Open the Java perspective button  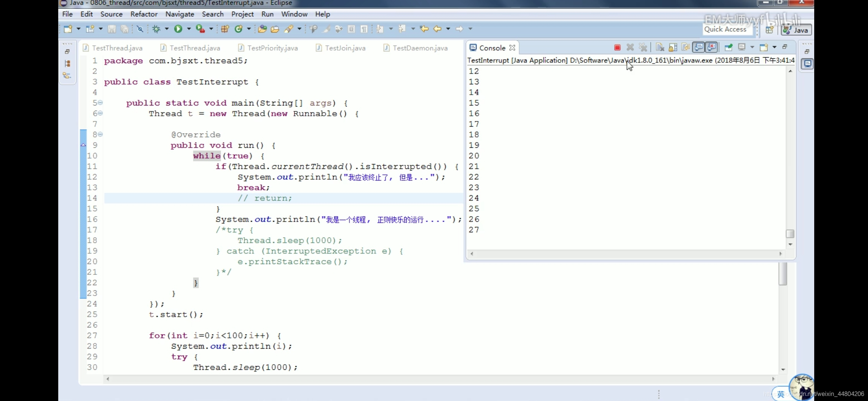click(x=796, y=30)
